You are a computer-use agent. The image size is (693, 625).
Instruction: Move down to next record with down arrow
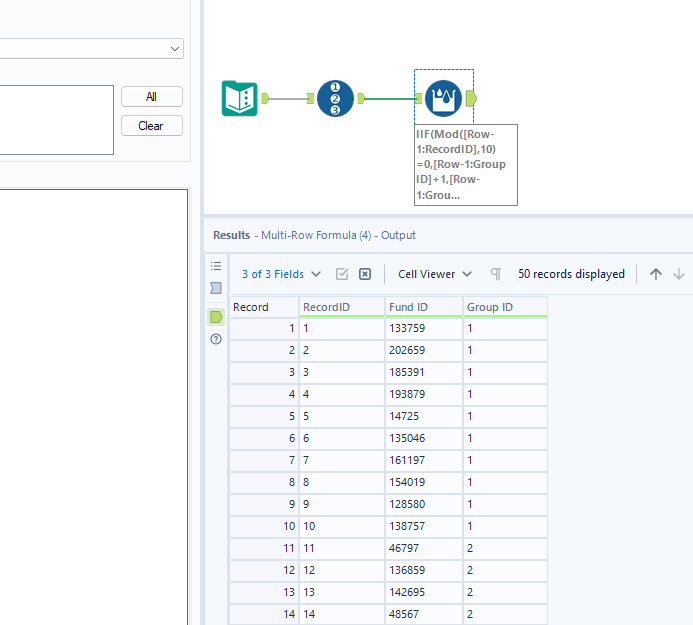(x=679, y=274)
